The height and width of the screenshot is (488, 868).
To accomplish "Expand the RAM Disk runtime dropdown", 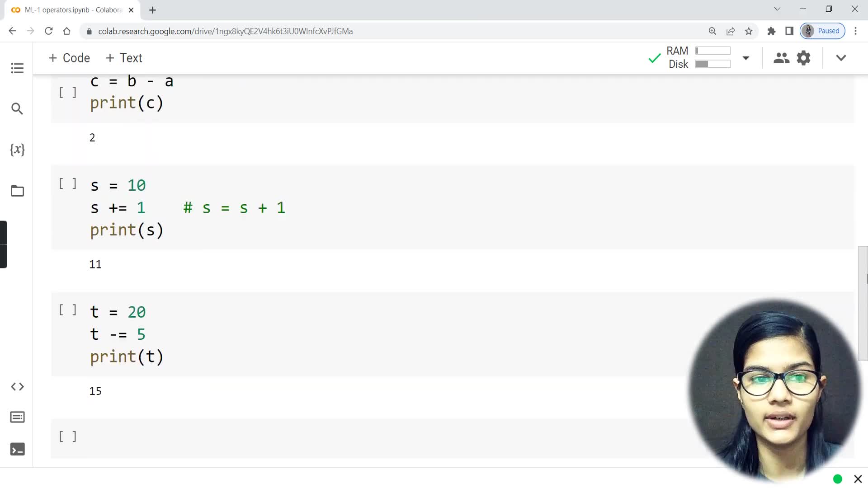I will (746, 58).
